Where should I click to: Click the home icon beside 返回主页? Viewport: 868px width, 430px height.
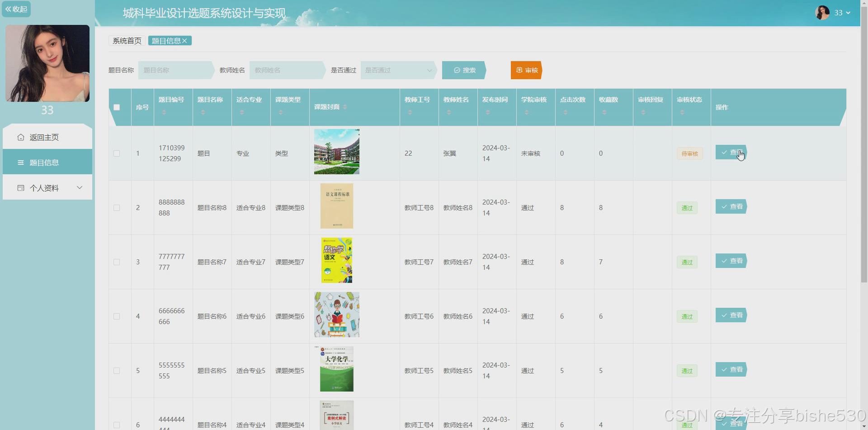[x=21, y=137]
